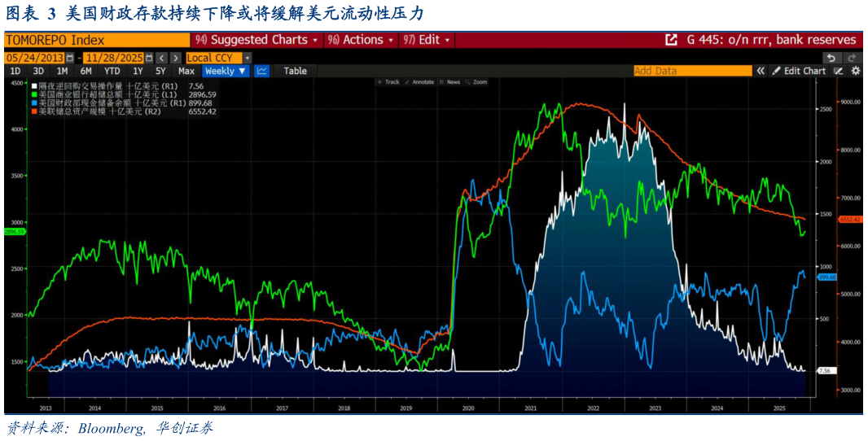Toggle the Annotate mode on the chart
The height and width of the screenshot is (441, 868).
point(419,82)
